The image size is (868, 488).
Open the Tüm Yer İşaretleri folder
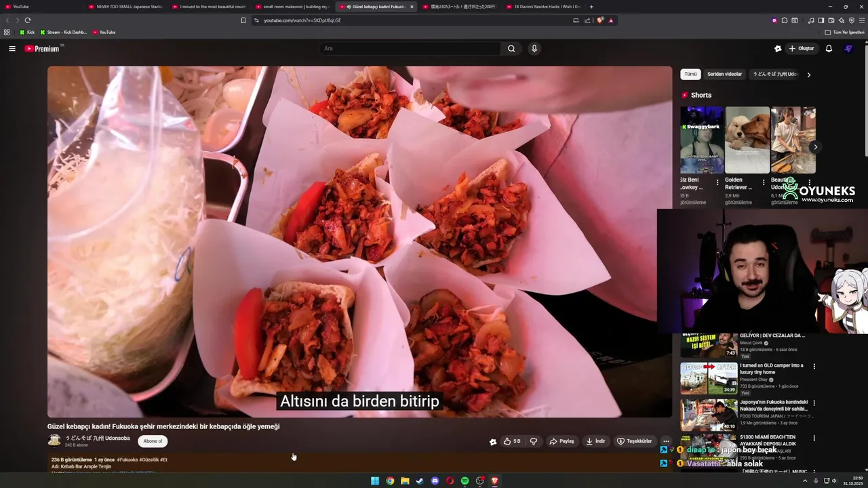tap(844, 32)
